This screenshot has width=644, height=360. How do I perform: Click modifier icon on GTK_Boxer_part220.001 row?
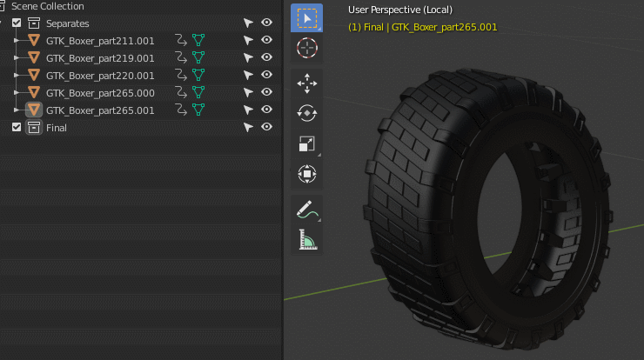(181, 75)
